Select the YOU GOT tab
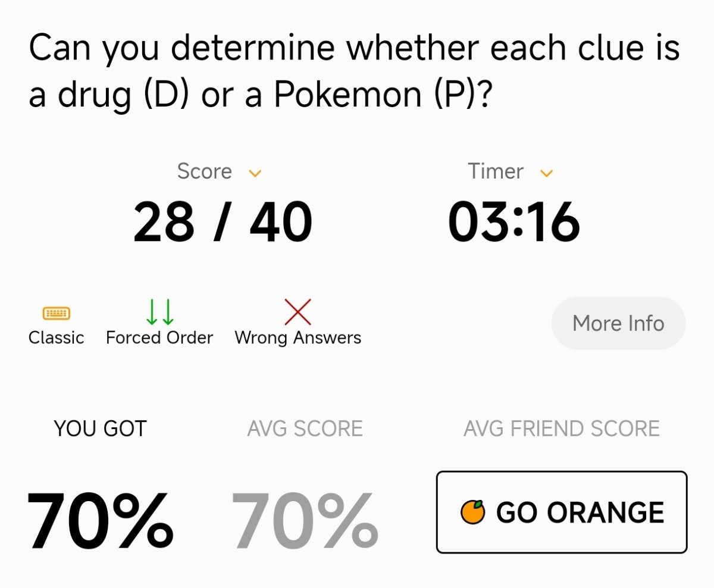 pyautogui.click(x=100, y=429)
